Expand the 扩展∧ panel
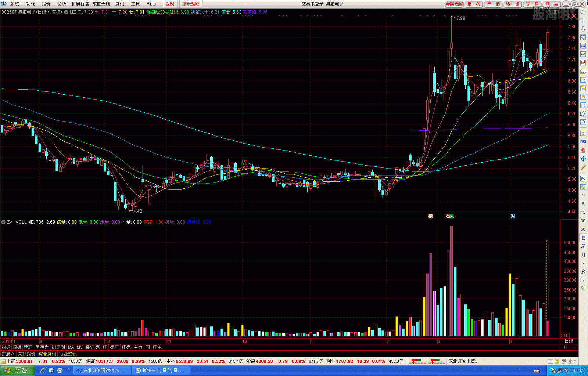This screenshot has height=376, width=588. [x=8, y=354]
